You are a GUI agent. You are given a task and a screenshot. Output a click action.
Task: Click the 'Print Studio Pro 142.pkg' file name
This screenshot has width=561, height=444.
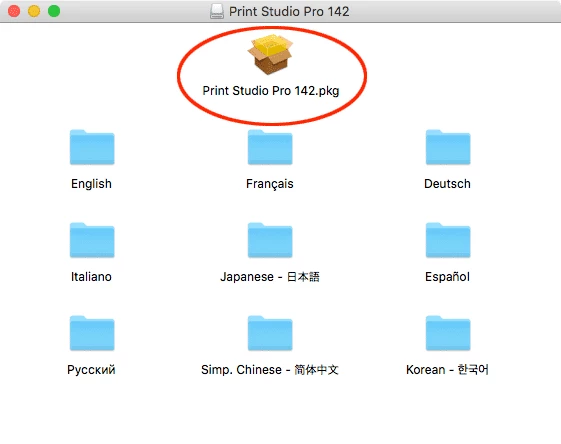[x=270, y=91]
